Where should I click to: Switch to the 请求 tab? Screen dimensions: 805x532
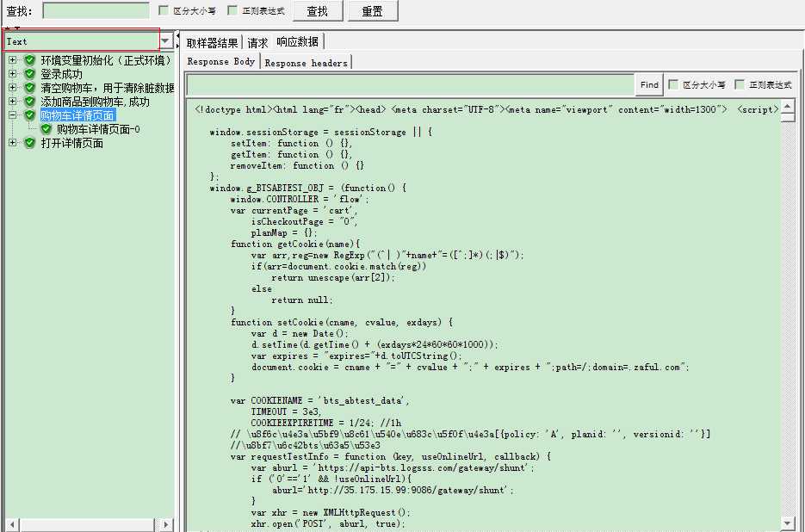pos(257,43)
